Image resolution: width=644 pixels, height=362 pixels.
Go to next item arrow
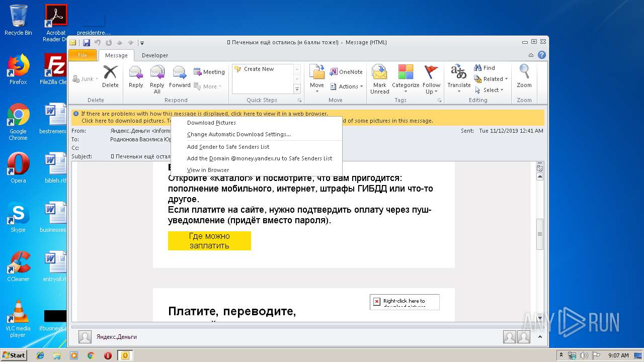pos(131,43)
